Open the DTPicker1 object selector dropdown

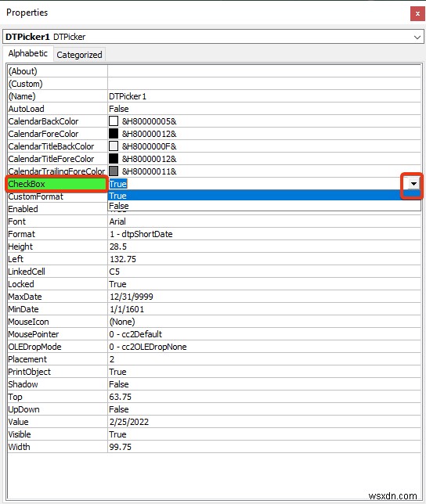(x=417, y=37)
